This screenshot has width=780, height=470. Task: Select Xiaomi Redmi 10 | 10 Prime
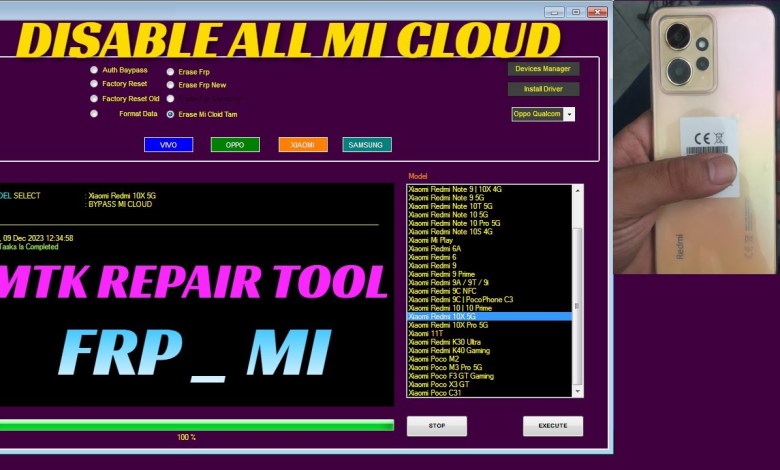coord(489,308)
